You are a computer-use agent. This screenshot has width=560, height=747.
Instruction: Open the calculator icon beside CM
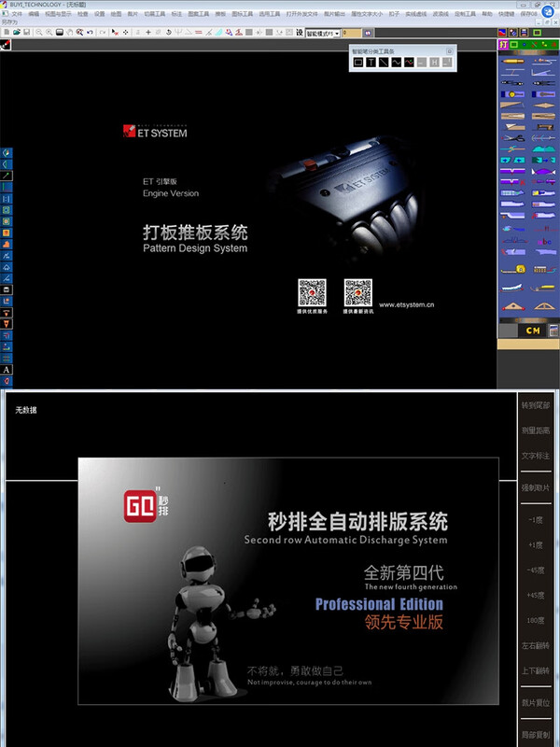553,331
